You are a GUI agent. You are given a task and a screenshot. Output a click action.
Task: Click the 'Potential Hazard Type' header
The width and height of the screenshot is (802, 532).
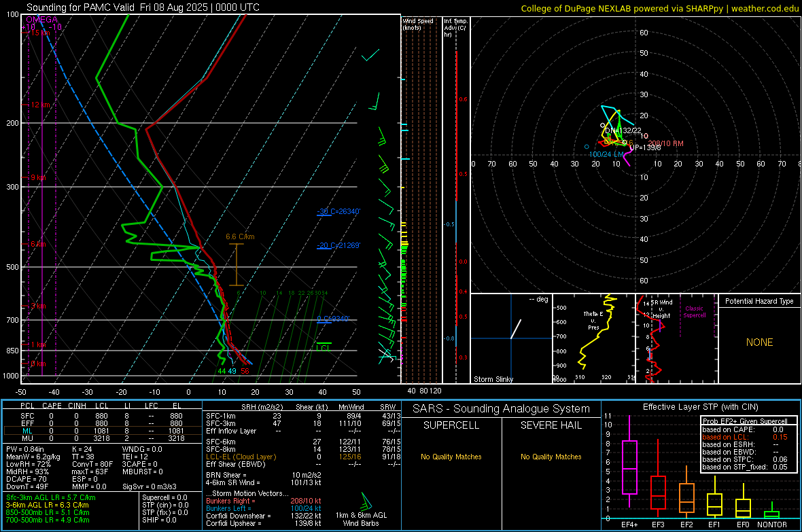(x=759, y=301)
